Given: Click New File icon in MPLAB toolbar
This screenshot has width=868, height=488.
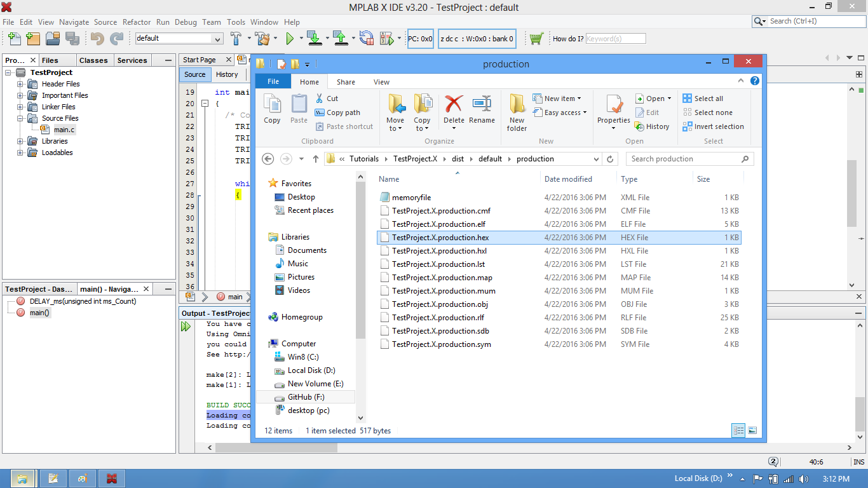Looking at the screenshot, I should (14, 39).
